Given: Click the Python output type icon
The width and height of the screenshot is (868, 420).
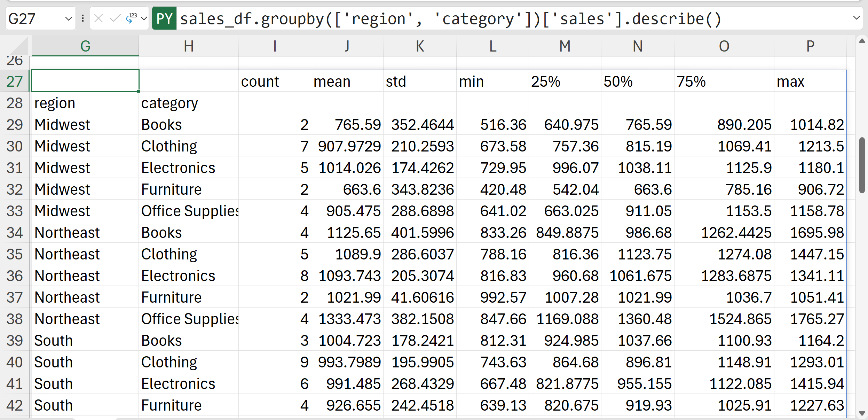Looking at the screenshot, I should tap(131, 18).
